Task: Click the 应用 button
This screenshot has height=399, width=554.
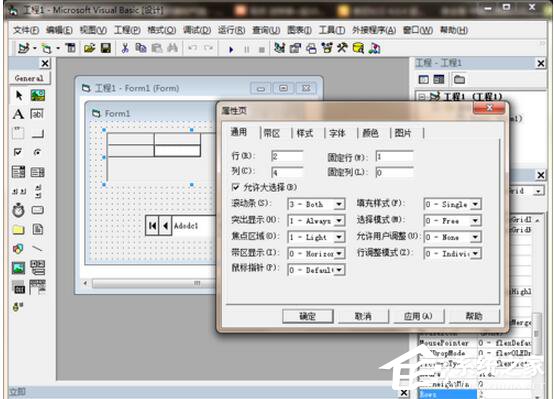Action: [x=418, y=316]
